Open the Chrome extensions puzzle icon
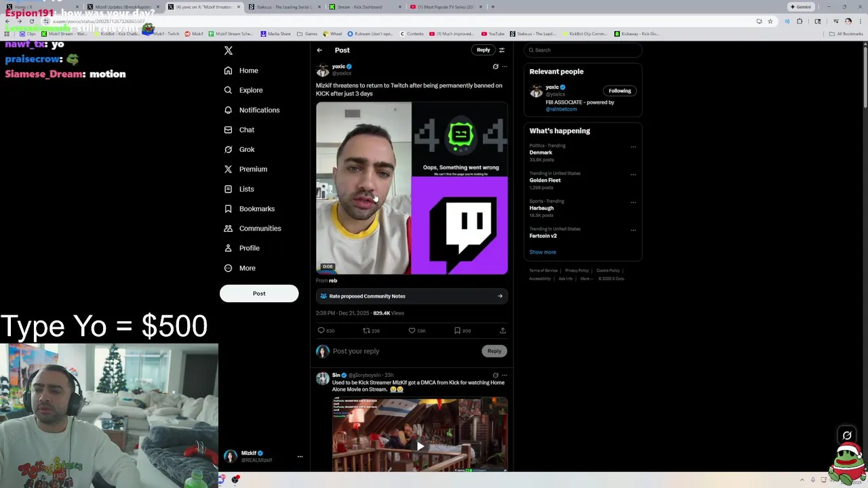 800,21
